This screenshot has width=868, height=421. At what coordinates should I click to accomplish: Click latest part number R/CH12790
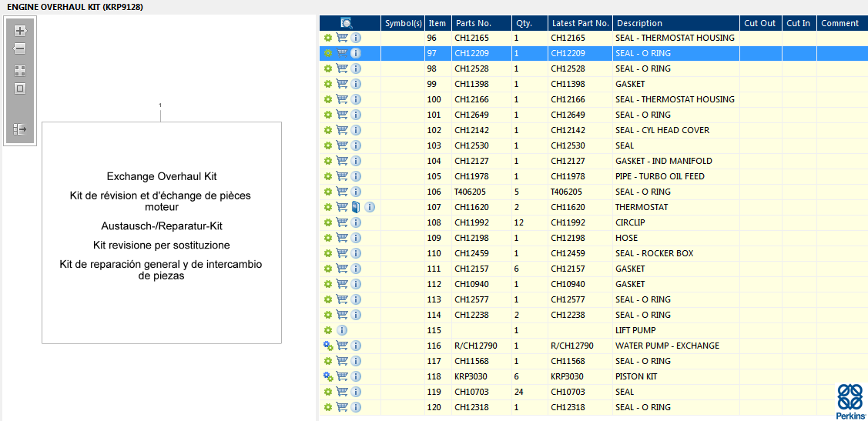[572, 346]
